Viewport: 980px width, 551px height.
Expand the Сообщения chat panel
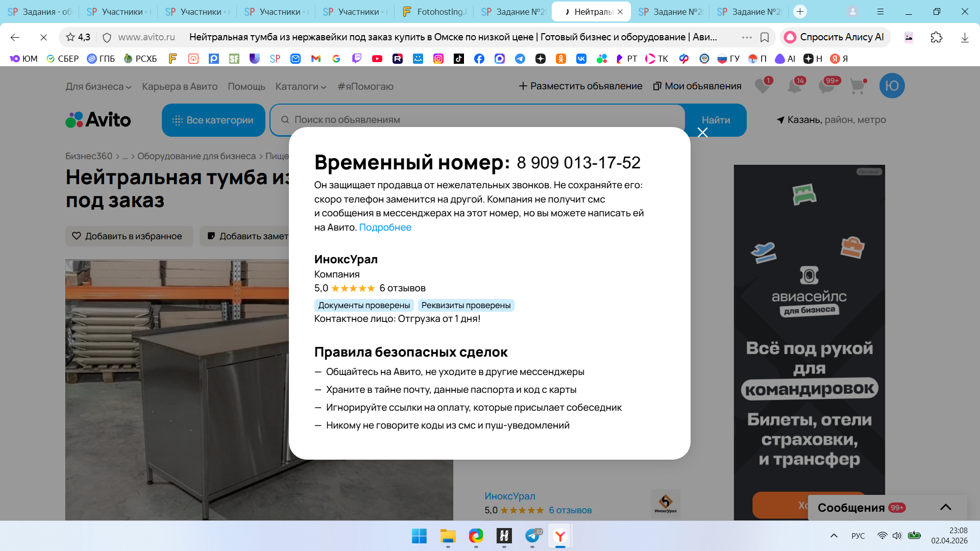point(945,507)
